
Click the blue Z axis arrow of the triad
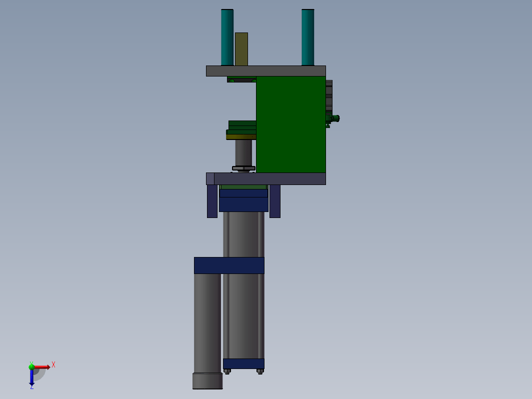[31, 377]
